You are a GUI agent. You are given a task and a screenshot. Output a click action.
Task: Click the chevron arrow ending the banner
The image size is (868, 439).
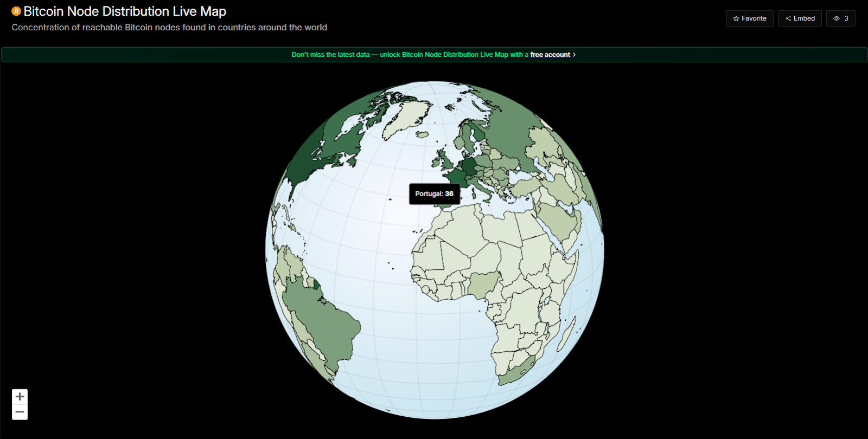point(574,55)
